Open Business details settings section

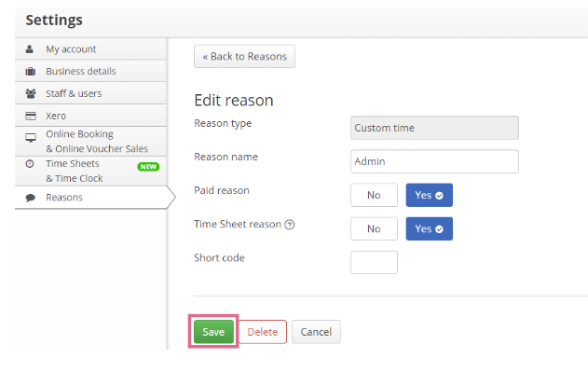(x=90, y=71)
